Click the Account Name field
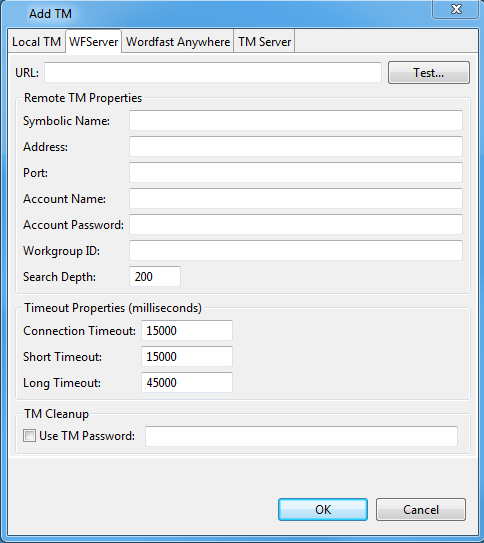This screenshot has width=484, height=543. pyautogui.click(x=296, y=198)
